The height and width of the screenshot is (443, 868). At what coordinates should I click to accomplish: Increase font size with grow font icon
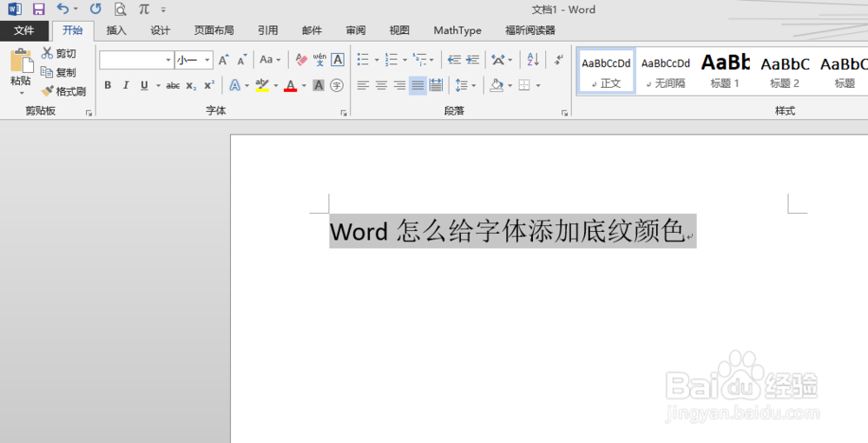click(224, 59)
